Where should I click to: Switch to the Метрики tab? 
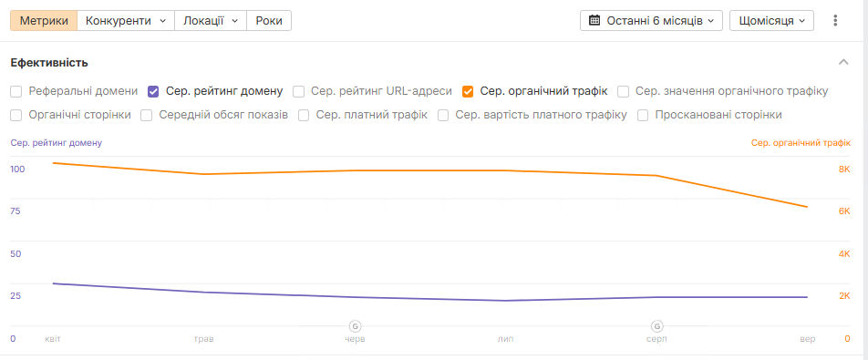[x=44, y=21]
